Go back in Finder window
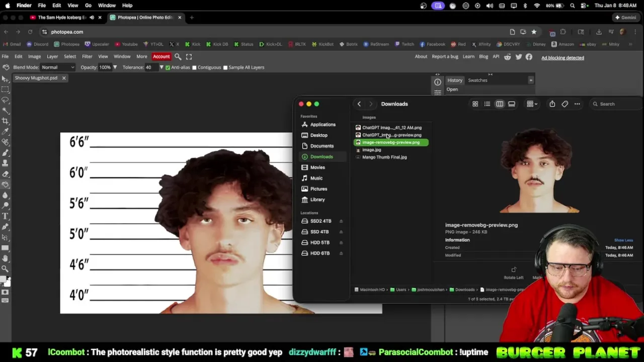Screen dimensions: 644x362 point(359,104)
